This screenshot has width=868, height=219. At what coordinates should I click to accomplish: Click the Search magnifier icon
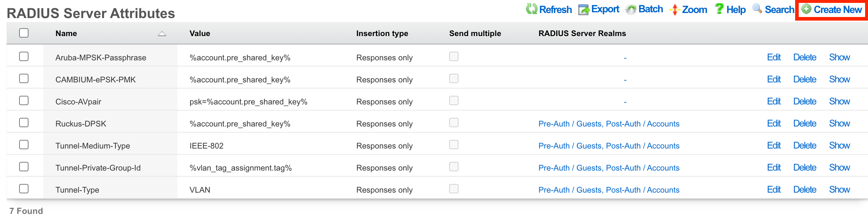click(757, 9)
